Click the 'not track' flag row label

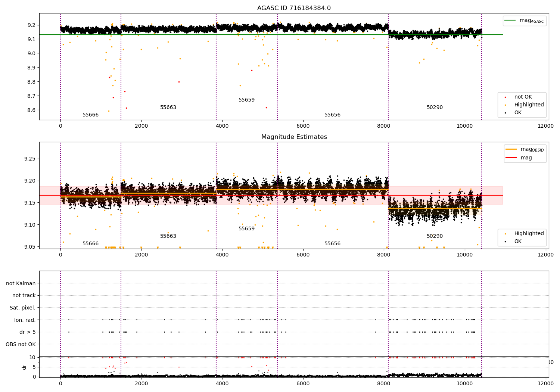(24, 296)
